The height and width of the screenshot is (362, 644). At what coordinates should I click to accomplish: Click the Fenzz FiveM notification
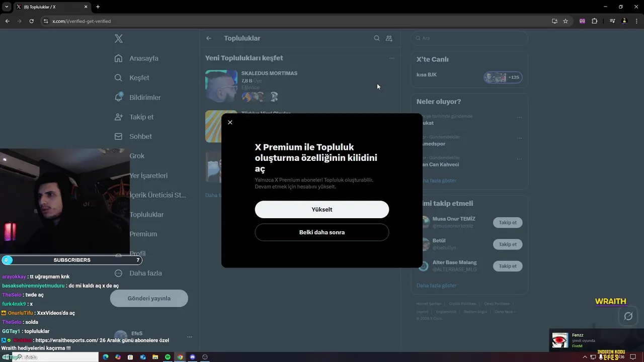pos(596,340)
